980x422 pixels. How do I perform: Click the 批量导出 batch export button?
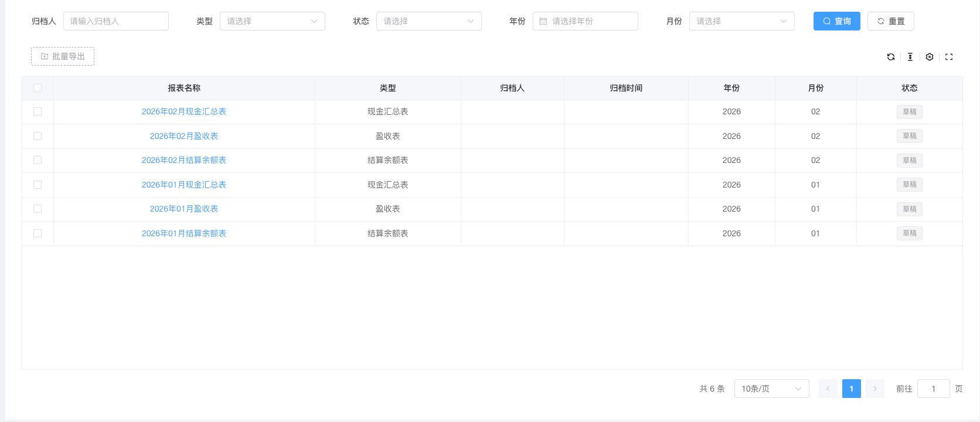coord(63,56)
